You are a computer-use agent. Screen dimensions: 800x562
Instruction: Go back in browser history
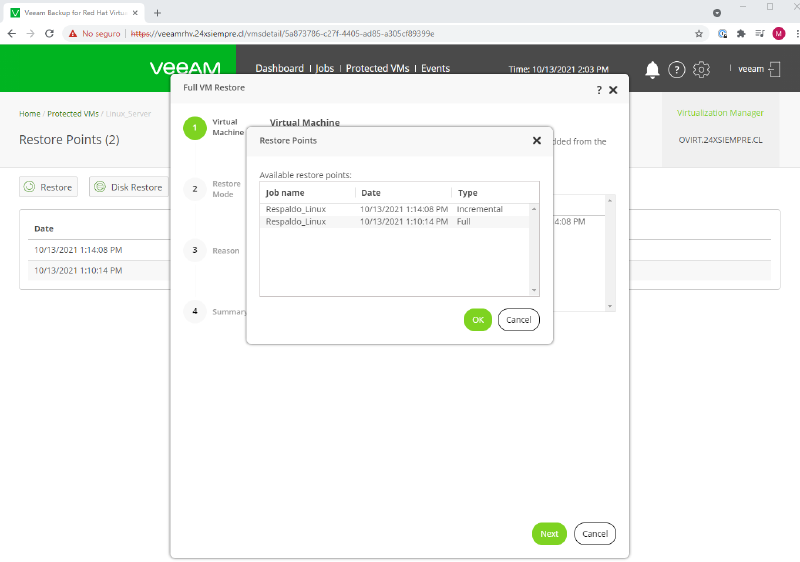[x=12, y=34]
